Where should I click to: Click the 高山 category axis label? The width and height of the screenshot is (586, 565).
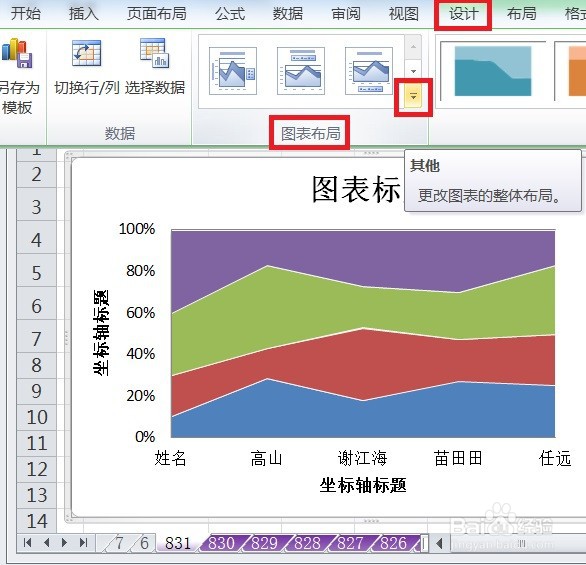pyautogui.click(x=266, y=458)
